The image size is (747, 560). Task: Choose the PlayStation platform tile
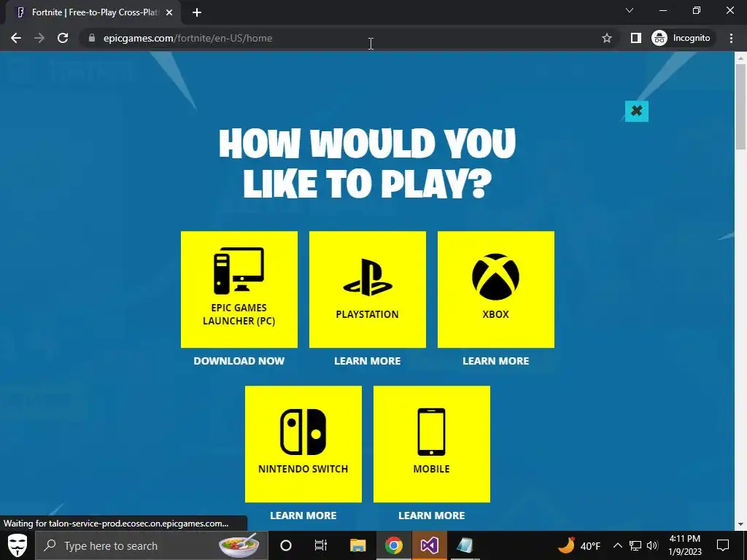point(368,289)
